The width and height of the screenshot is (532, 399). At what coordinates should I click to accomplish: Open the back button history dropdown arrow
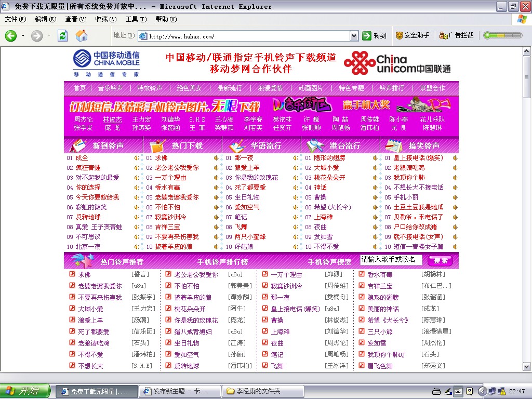23,36
